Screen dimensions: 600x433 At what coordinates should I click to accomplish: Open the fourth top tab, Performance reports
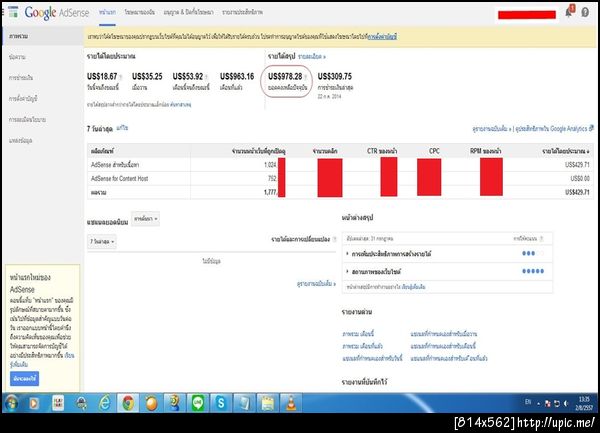(243, 13)
